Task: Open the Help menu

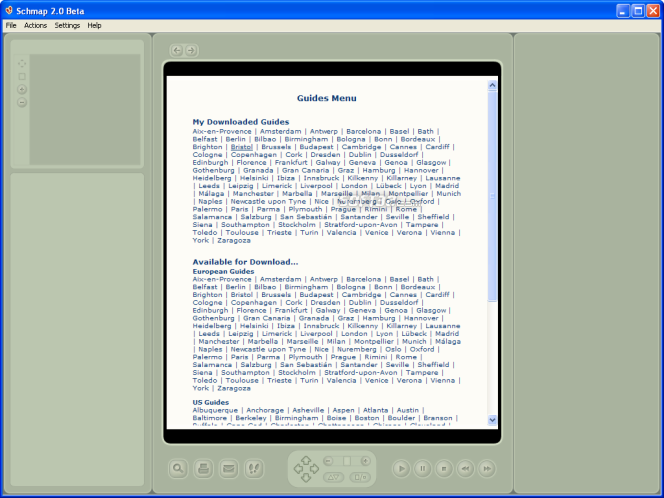Action: [94, 25]
